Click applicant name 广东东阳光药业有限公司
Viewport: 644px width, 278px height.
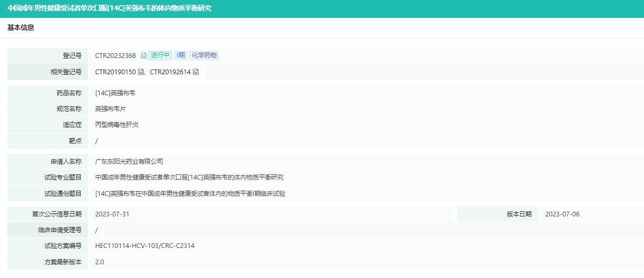pos(129,162)
